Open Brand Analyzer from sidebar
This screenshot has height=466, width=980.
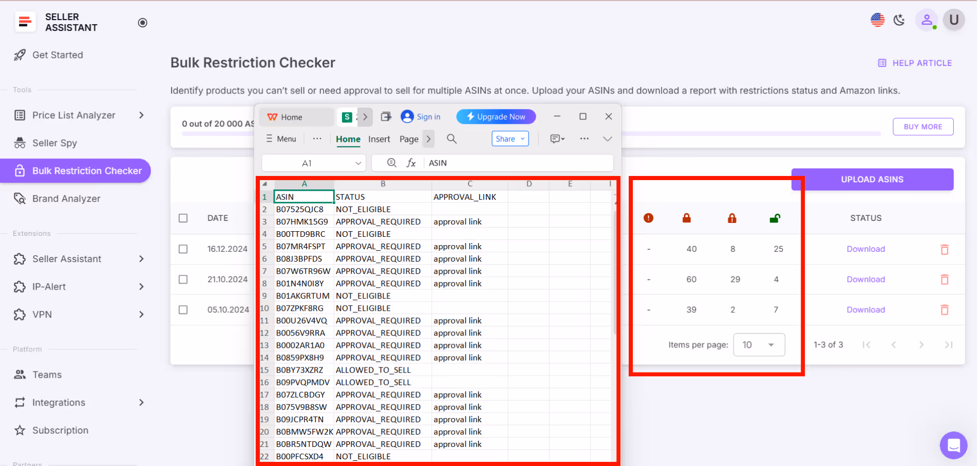point(66,199)
